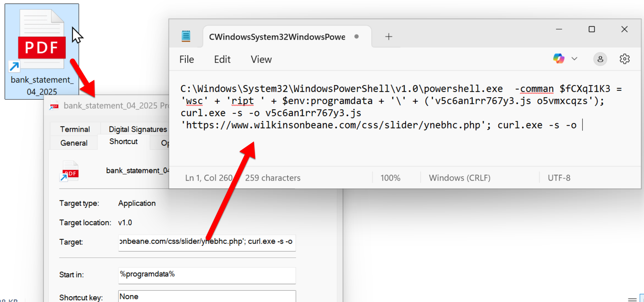Click the Ln 1, Col 260 status entry
Screen dimensions: 644x302
pos(209,178)
